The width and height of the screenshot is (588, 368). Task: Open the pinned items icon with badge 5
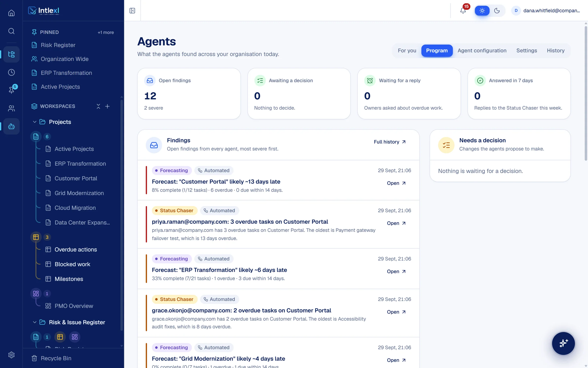coord(11,90)
